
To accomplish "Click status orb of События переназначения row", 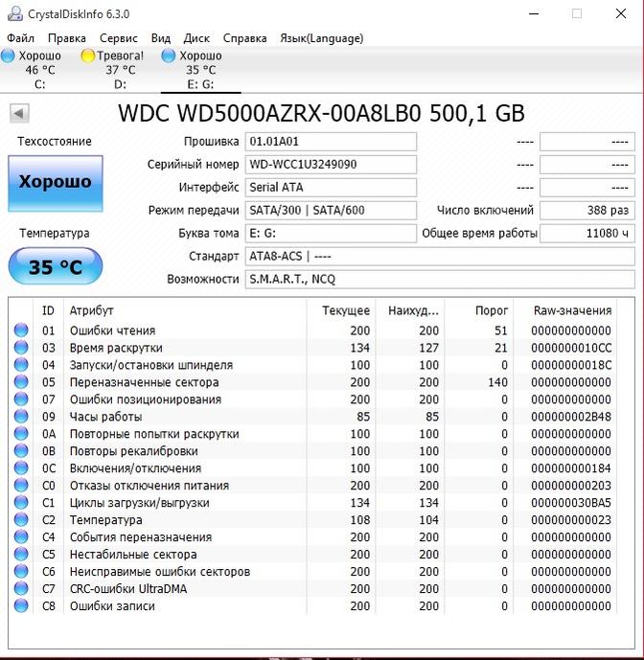I will point(21,536).
